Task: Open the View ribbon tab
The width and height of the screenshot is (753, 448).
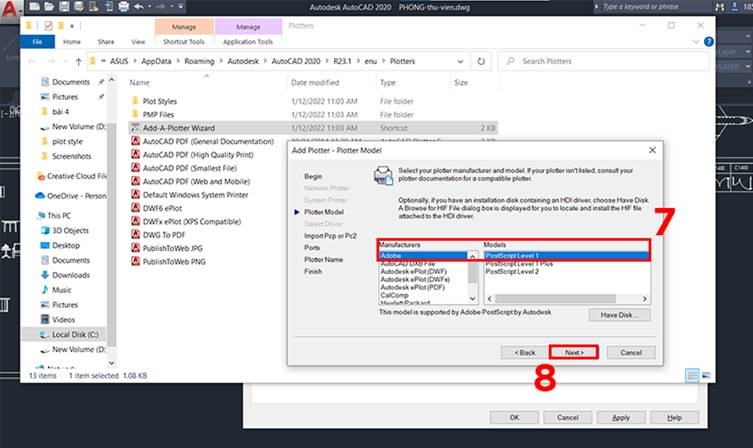Action: (x=138, y=42)
